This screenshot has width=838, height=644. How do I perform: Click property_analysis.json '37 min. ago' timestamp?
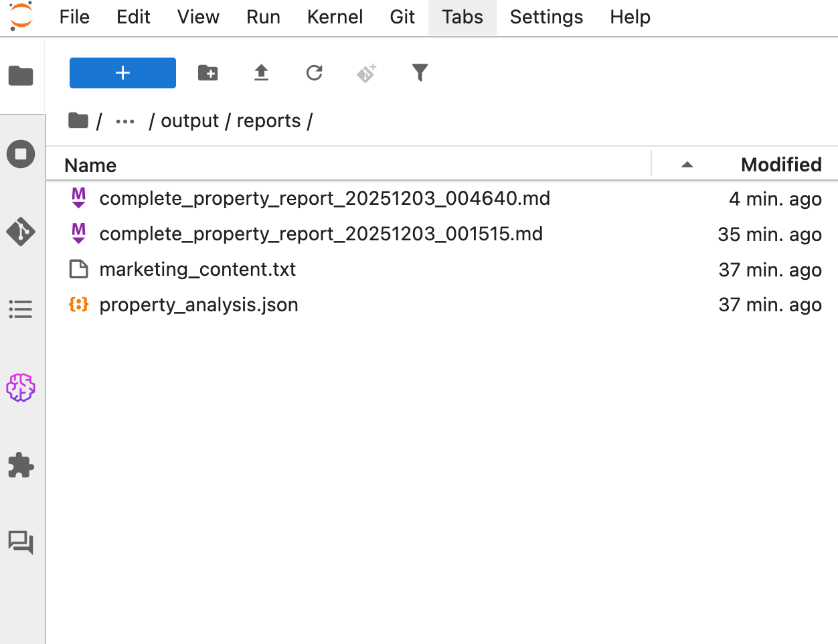[770, 305]
